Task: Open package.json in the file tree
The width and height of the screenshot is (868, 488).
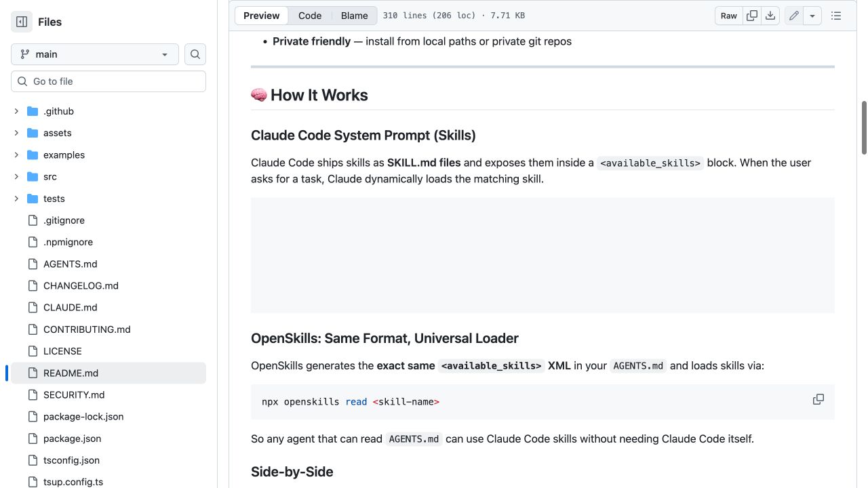Action: 72,439
